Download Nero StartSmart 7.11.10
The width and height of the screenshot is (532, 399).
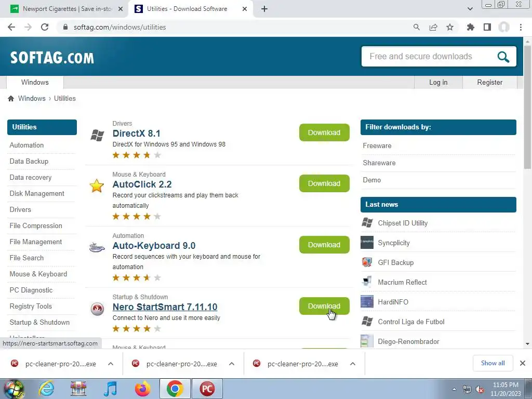(324, 306)
